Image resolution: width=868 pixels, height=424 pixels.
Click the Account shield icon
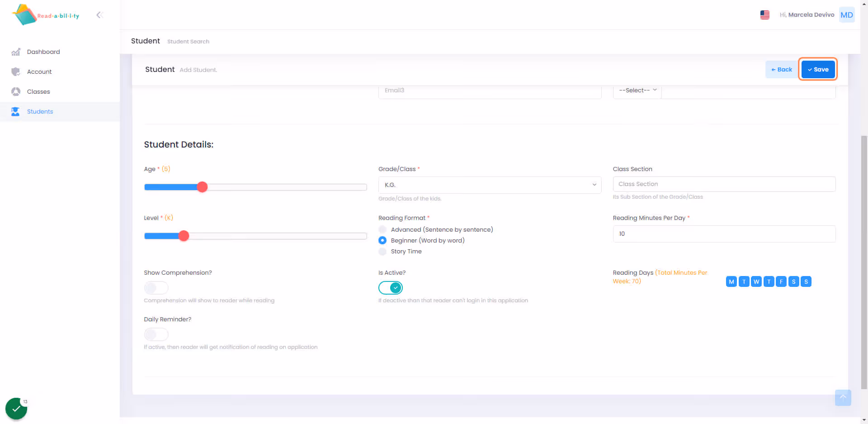coord(16,71)
